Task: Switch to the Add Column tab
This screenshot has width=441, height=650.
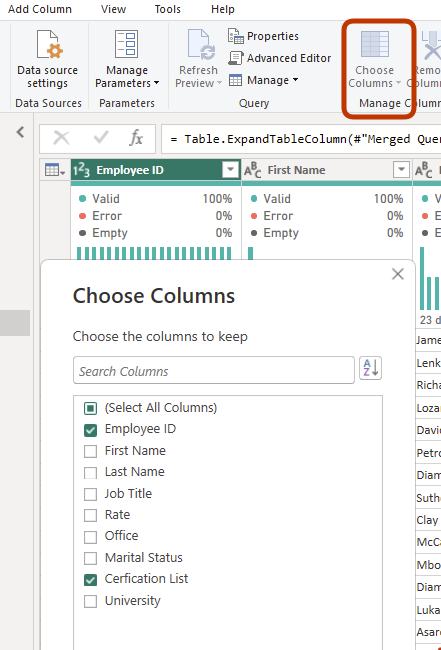Action: [40, 9]
